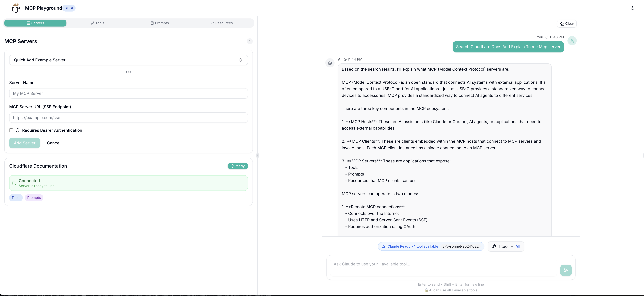
Task: Switch to the Servers tab
Action: tap(35, 23)
